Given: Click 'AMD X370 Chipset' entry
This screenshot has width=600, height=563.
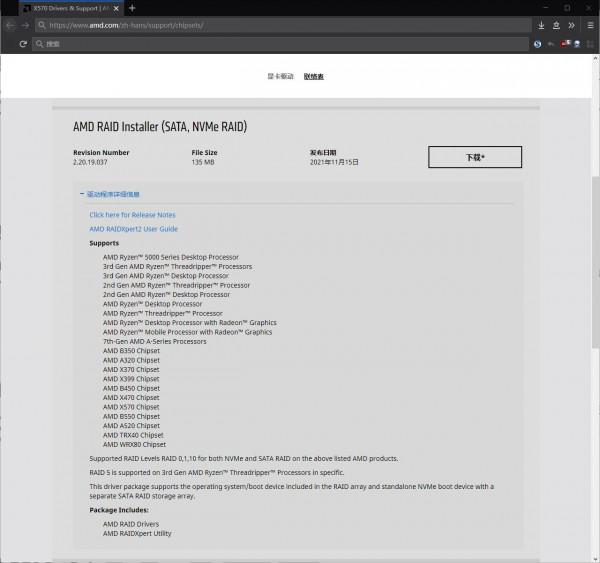Looking at the screenshot, I should [131, 370].
